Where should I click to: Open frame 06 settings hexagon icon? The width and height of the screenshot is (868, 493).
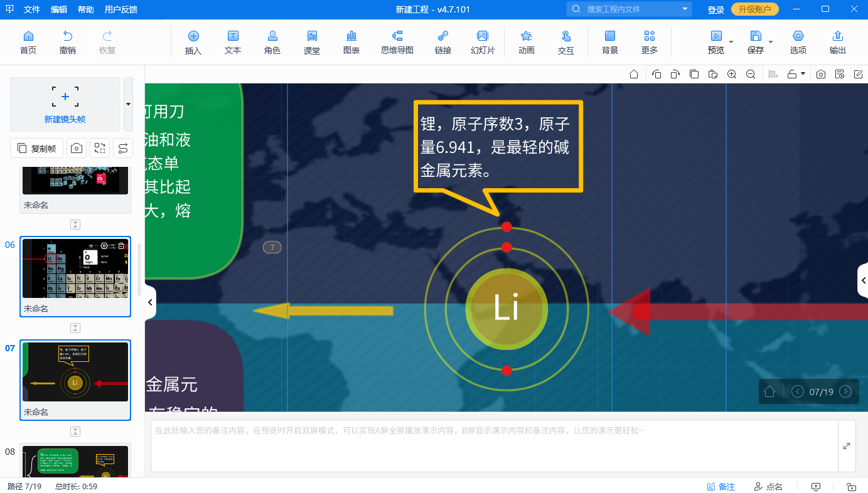(104, 246)
